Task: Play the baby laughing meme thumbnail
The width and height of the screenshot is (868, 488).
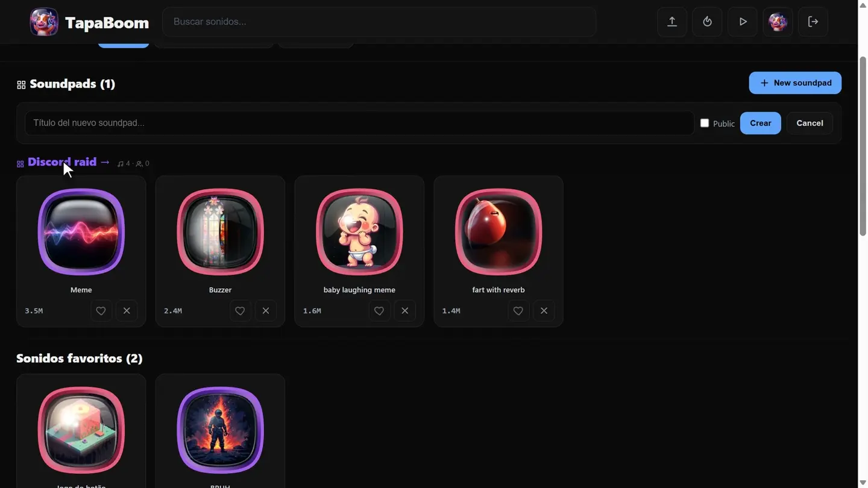Action: [x=359, y=232]
